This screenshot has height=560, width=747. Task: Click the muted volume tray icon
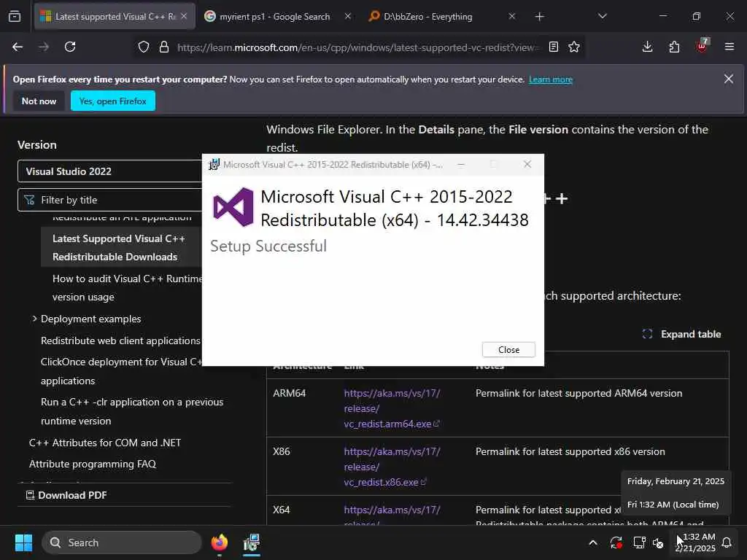(x=658, y=542)
